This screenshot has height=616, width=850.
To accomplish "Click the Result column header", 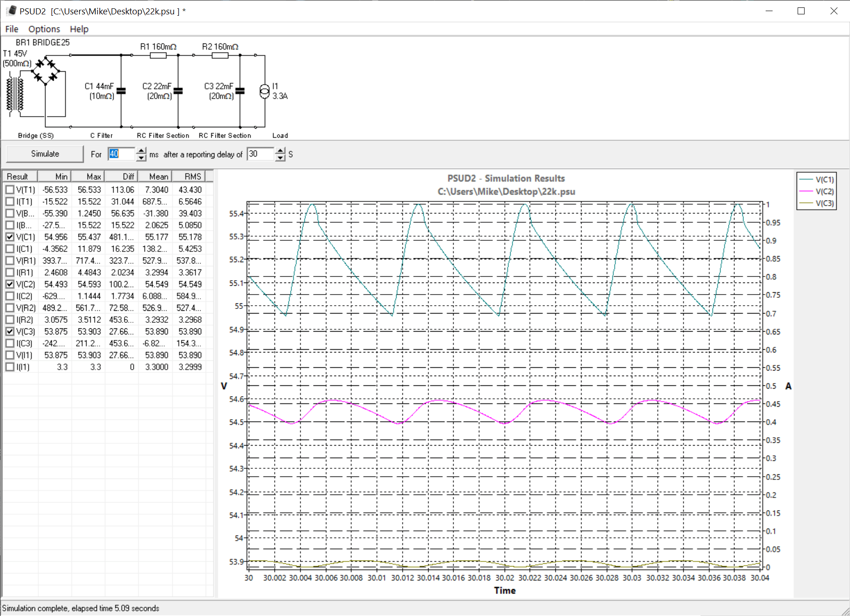I will (20, 176).
